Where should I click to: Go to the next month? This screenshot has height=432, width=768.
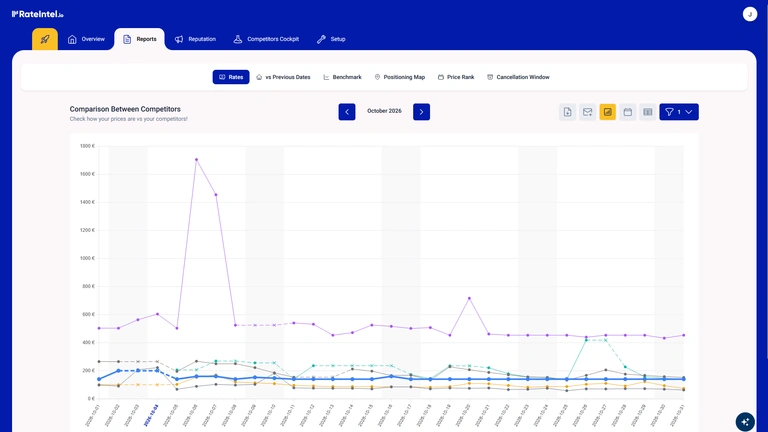click(421, 112)
